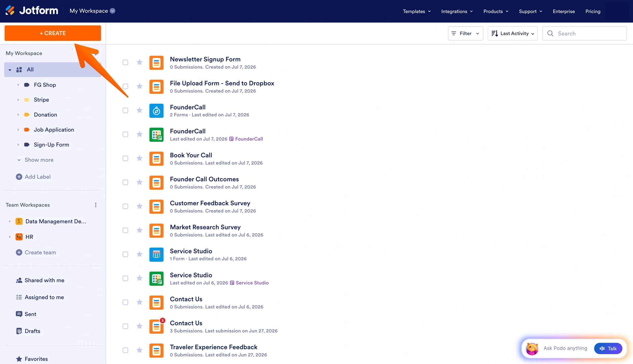
Task: Click the Talk button in Podo chat
Action: [608, 348]
